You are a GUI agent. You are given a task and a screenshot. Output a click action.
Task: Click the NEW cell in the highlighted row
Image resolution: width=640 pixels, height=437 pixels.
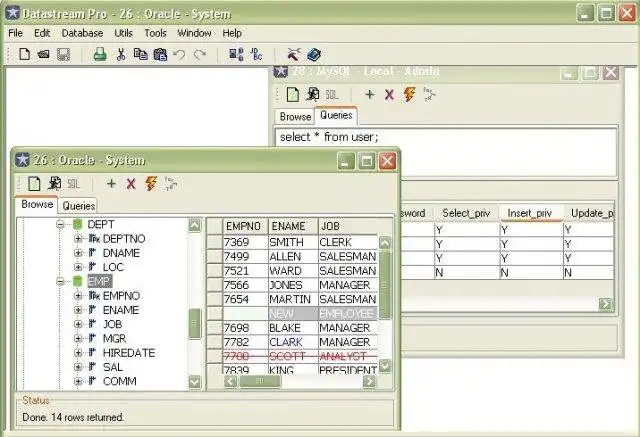pos(293,313)
